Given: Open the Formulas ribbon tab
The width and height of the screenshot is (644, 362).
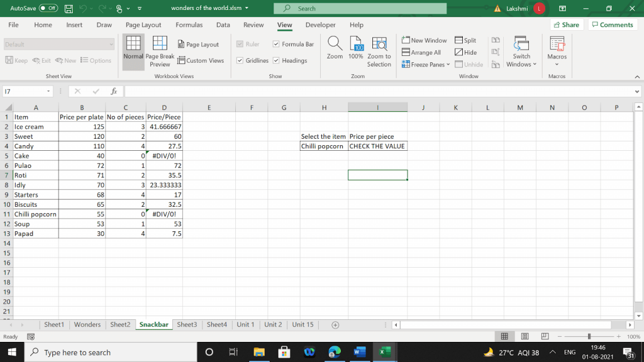Looking at the screenshot, I should coord(189,25).
